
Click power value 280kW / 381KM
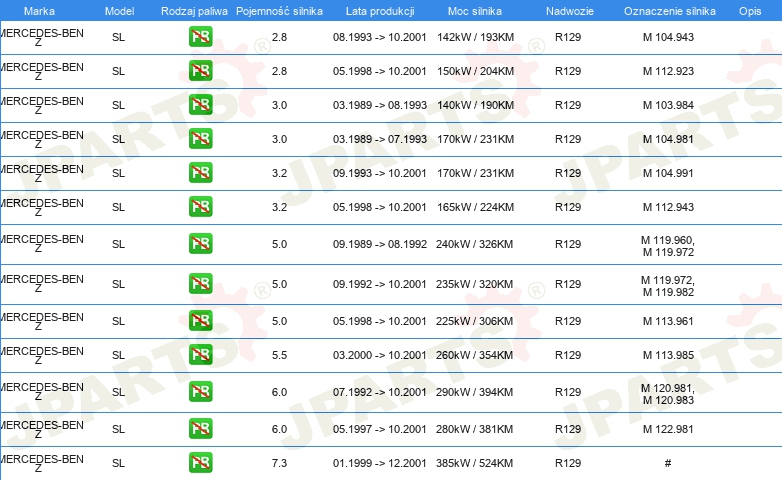[474, 429]
